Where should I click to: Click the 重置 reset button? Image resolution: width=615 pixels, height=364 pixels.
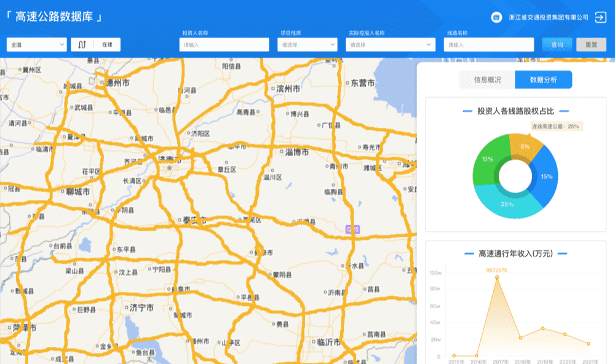[591, 44]
